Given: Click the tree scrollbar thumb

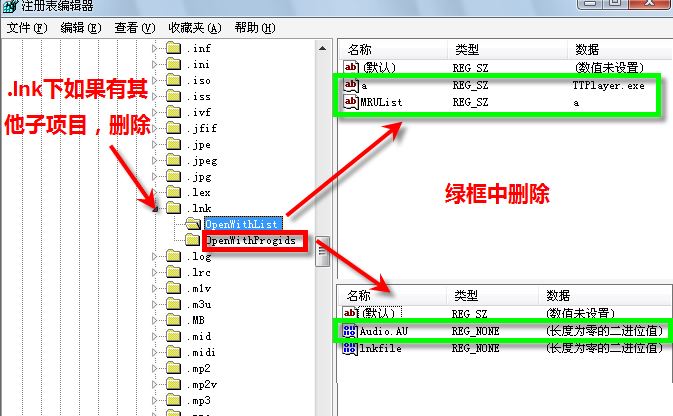Looking at the screenshot, I should (322, 252).
